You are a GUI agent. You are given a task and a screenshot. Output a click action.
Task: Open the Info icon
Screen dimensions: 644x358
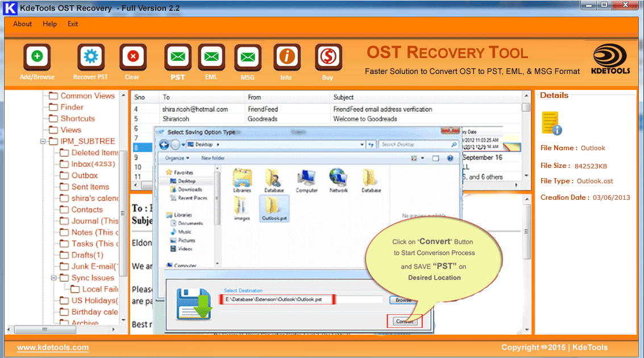point(286,57)
